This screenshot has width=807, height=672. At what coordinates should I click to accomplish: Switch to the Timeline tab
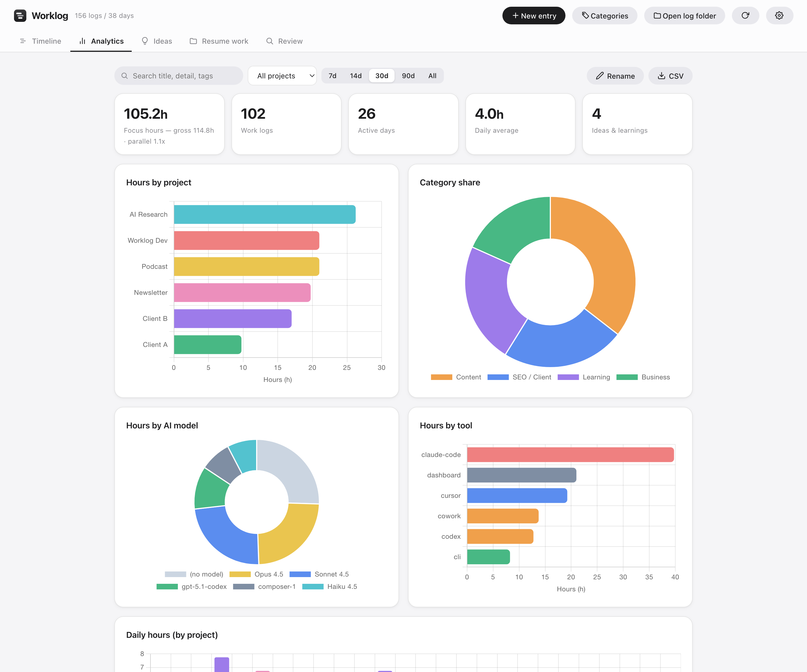point(40,41)
